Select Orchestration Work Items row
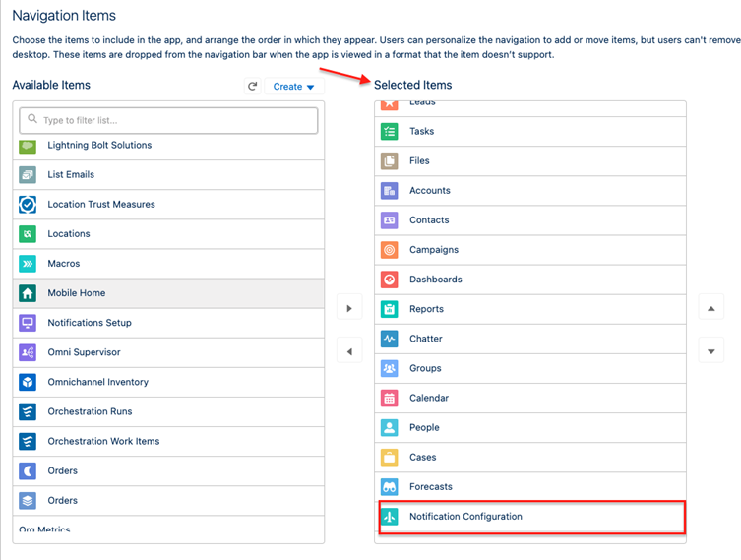 coord(168,441)
